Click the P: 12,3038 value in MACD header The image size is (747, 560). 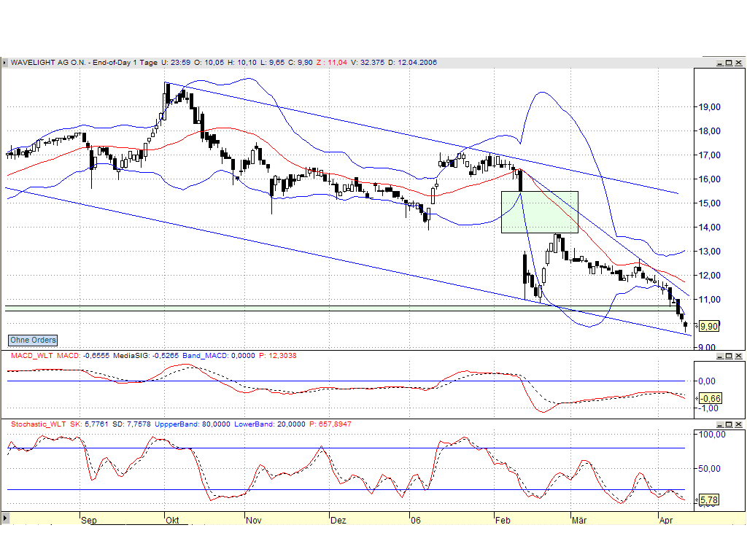click(x=278, y=355)
